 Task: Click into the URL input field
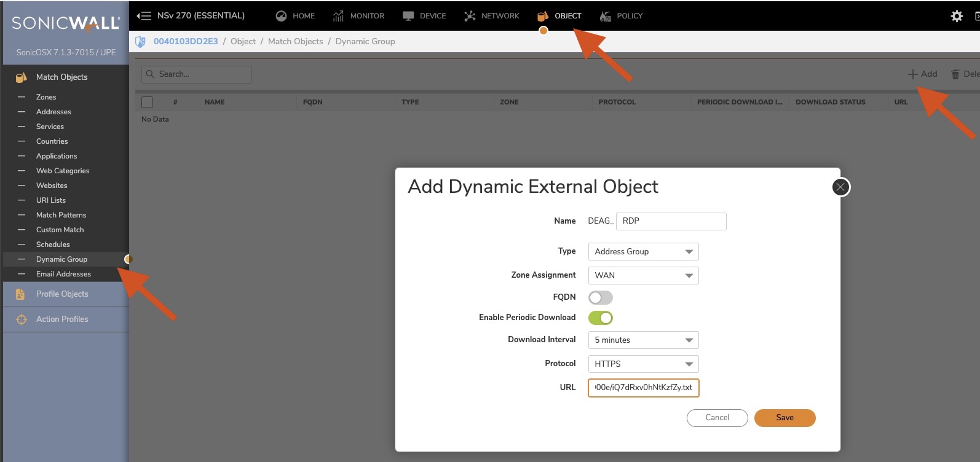(643, 388)
